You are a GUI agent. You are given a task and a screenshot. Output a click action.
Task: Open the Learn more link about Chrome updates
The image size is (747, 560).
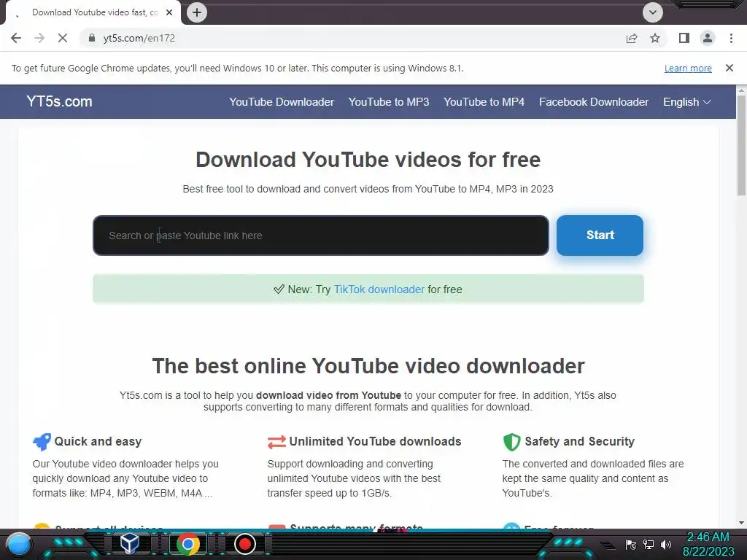pos(688,68)
